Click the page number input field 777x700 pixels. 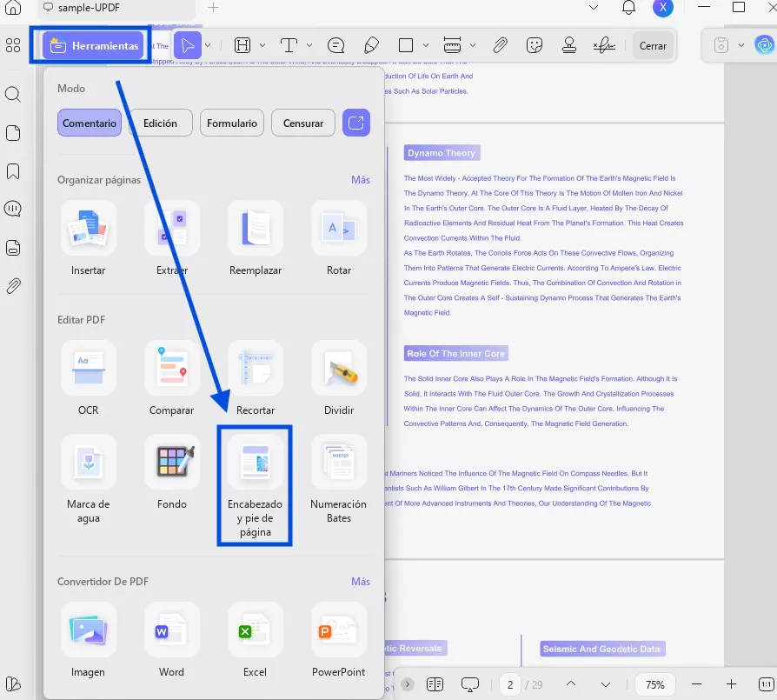click(510, 684)
